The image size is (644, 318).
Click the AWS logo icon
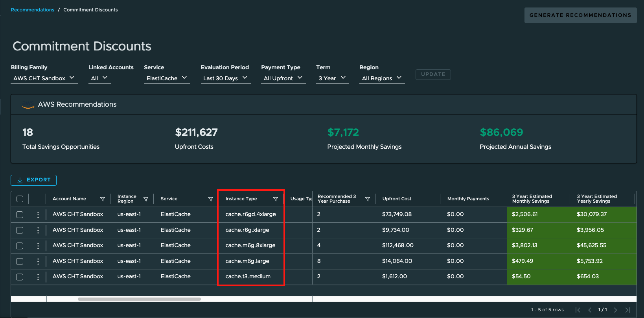(28, 105)
